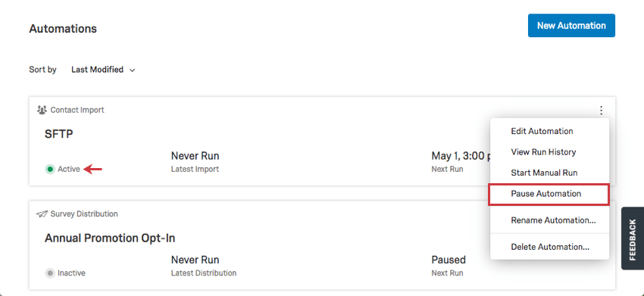Click the Inactive status label

[71, 273]
